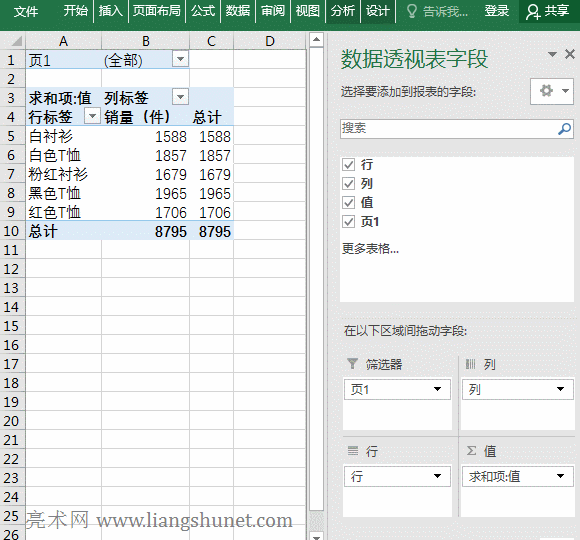The width and height of the screenshot is (580, 540).
Task: Select row 10 header
Action: (12, 231)
